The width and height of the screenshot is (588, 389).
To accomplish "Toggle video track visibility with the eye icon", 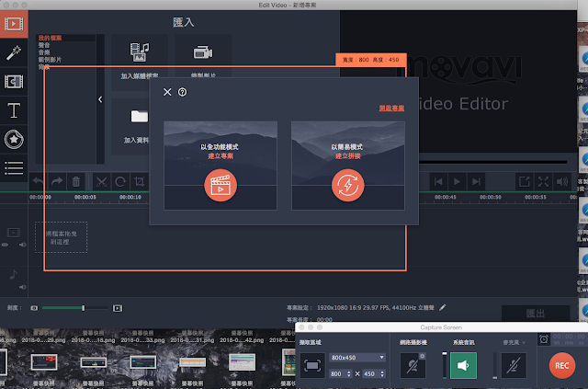I will click(5, 245).
